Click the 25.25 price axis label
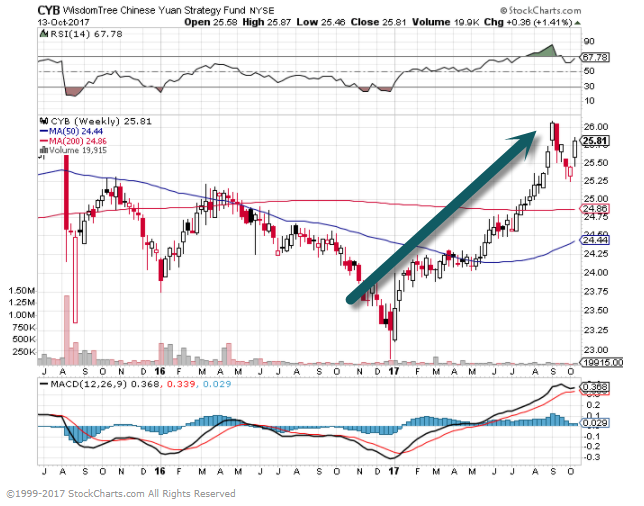The width and height of the screenshot is (644, 506). pos(596,181)
